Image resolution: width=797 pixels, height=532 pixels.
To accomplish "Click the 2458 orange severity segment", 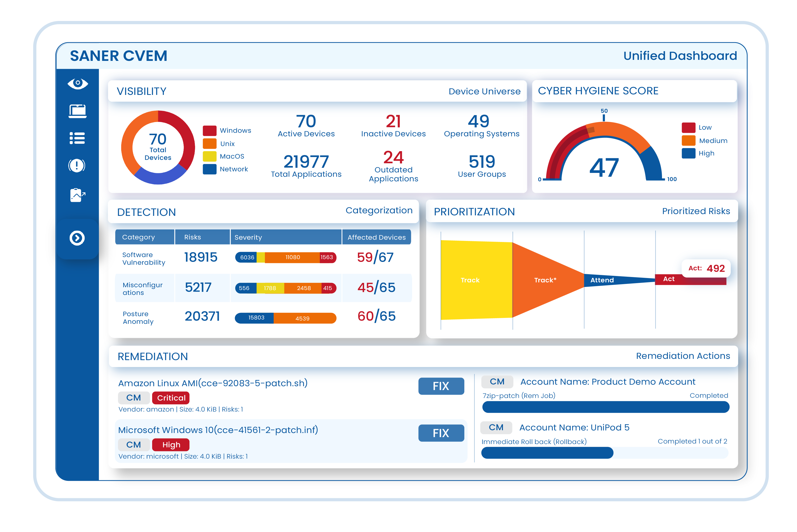I will pyautogui.click(x=303, y=289).
